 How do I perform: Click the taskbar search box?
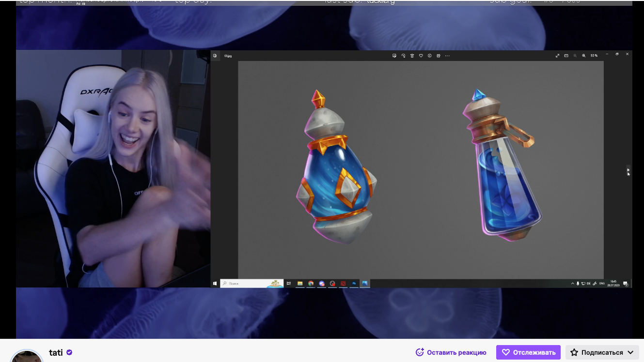tap(251, 283)
